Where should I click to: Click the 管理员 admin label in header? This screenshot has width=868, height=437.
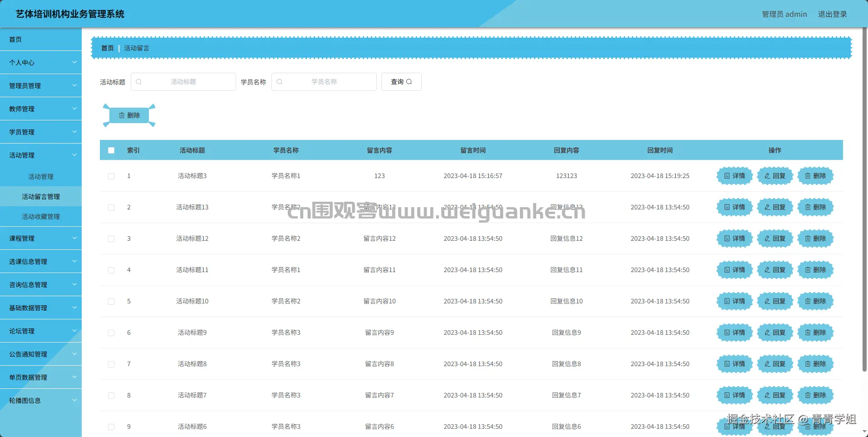[x=784, y=14]
